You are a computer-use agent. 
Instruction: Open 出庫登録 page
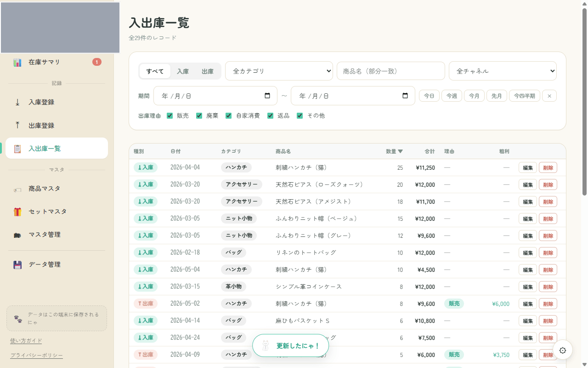pyautogui.click(x=57, y=125)
